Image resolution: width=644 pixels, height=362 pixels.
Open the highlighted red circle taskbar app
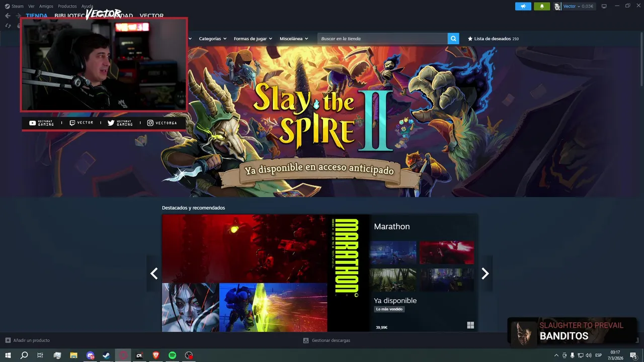[123, 355]
